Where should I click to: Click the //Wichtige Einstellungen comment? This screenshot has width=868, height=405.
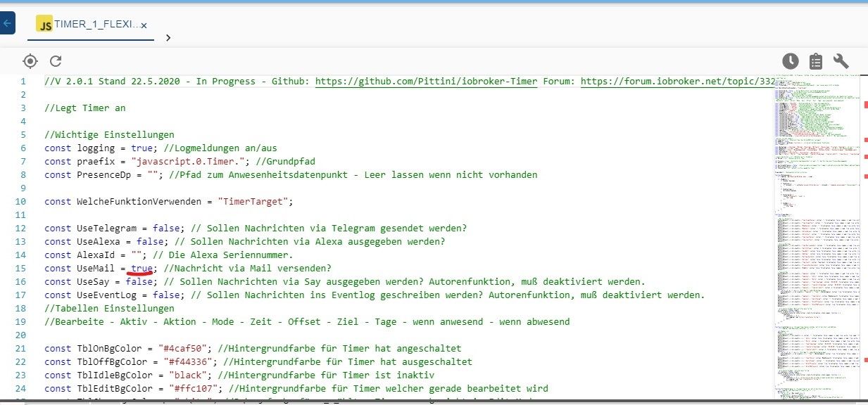[x=109, y=135]
